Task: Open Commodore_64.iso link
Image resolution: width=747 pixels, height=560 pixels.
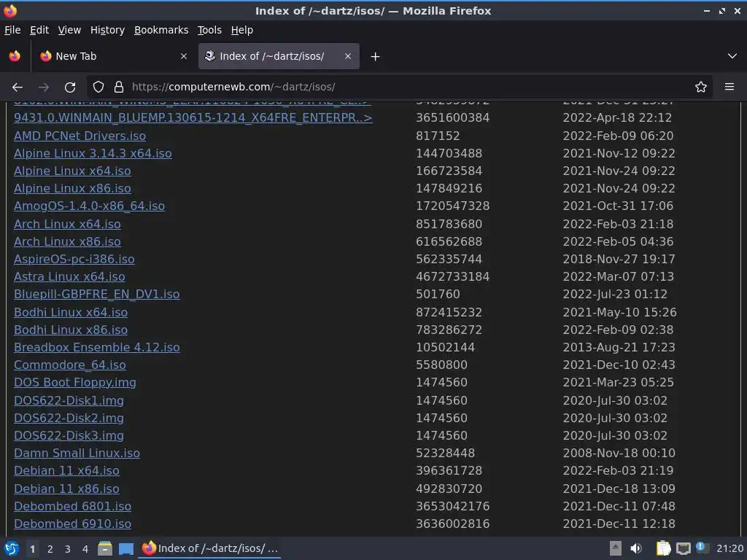Action: 69,365
